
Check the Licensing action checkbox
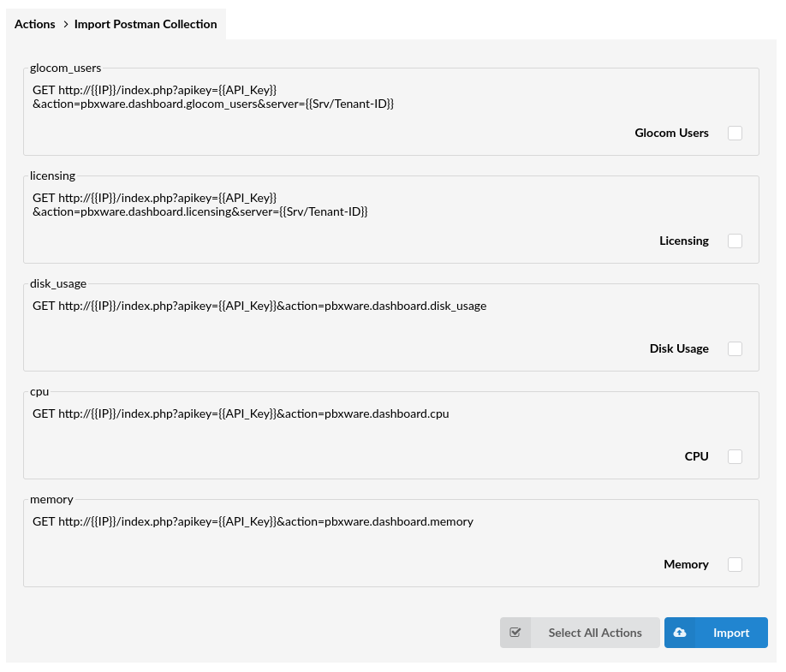pyautogui.click(x=735, y=241)
